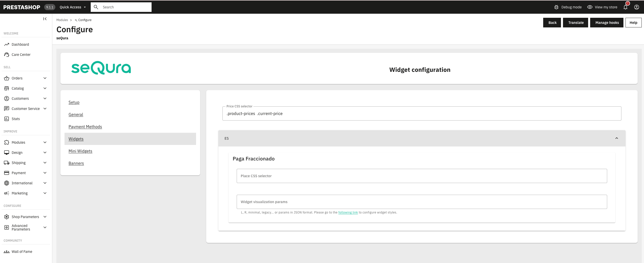Collapse the ES country section

click(617, 138)
